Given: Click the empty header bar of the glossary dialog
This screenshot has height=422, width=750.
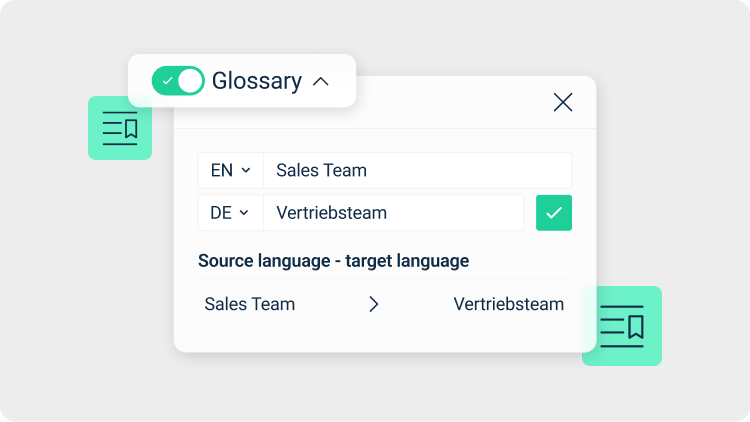Looking at the screenshot, I should (450, 103).
